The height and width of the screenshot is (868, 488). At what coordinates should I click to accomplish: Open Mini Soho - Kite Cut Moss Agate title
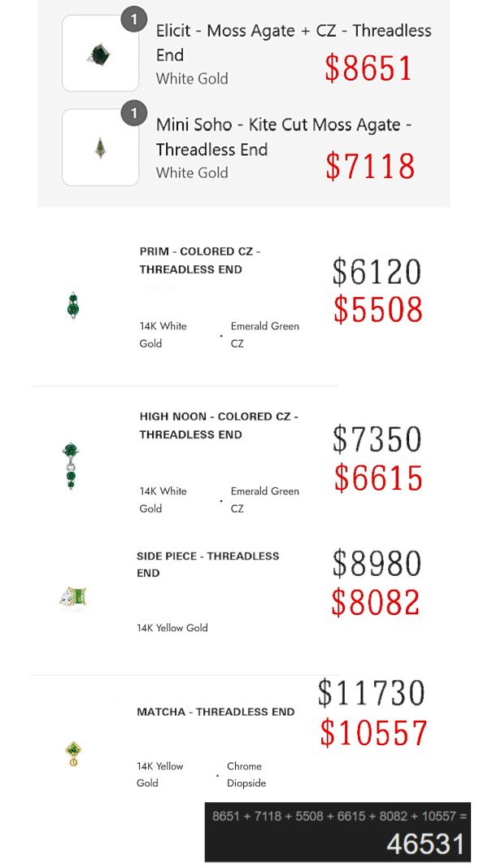coord(283,137)
